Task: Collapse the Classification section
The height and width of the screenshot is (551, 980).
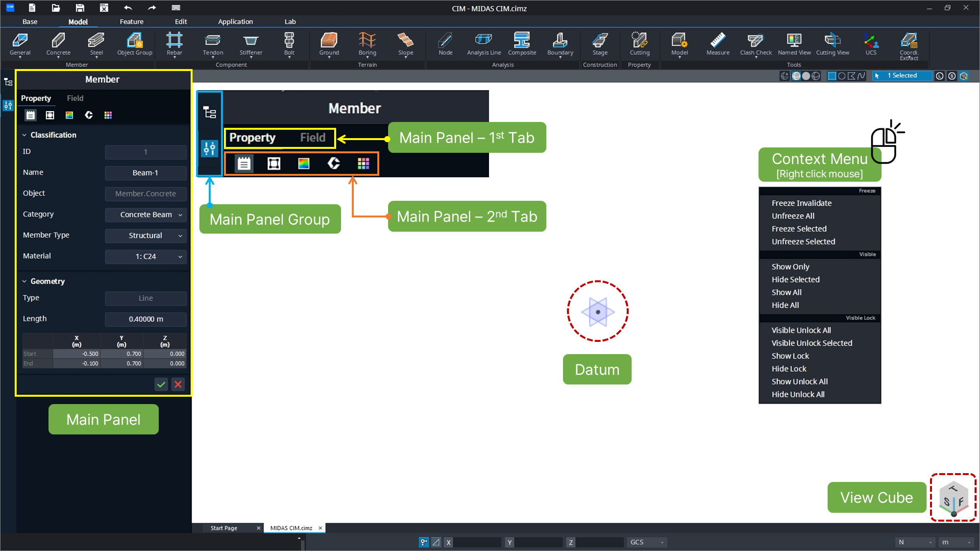Action: pyautogui.click(x=24, y=135)
